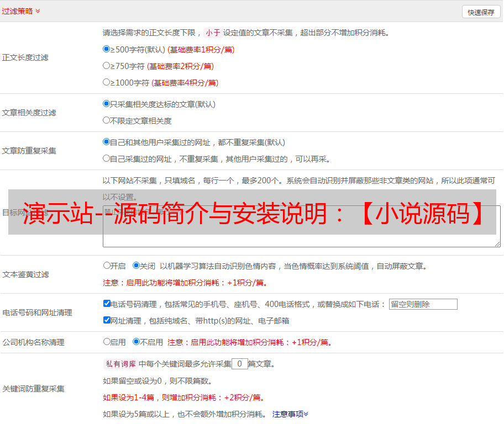
Task: Click the 快速保存 button
Action: pos(481,12)
